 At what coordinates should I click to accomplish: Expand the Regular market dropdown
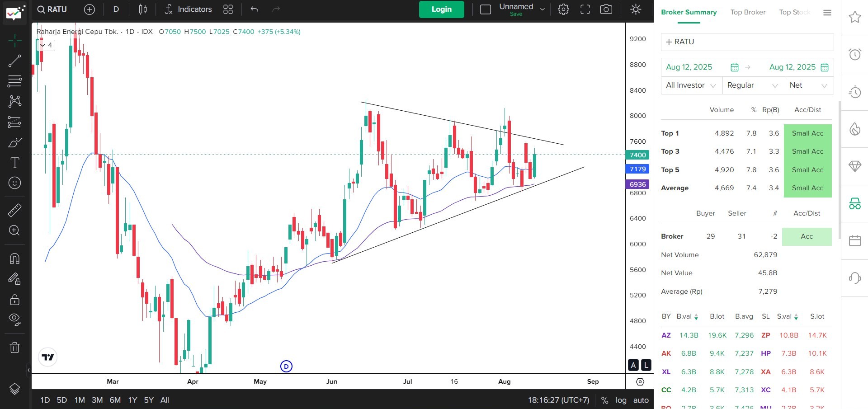753,85
